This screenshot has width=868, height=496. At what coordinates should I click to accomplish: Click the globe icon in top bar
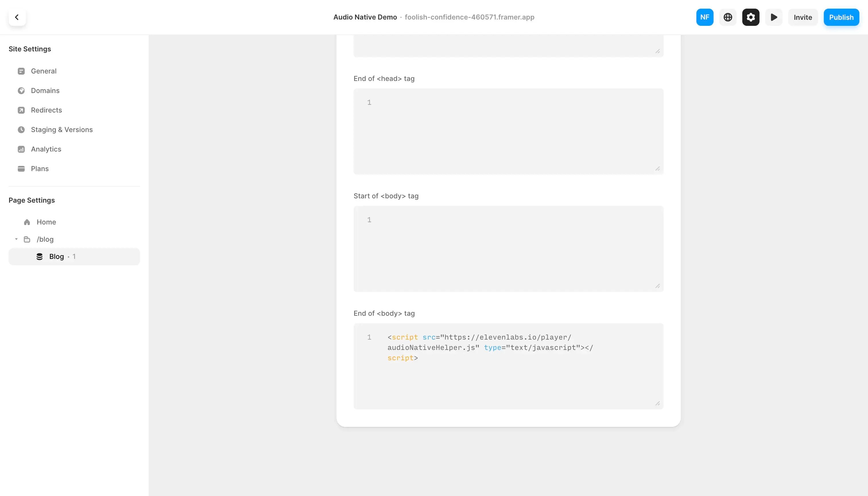(x=728, y=17)
